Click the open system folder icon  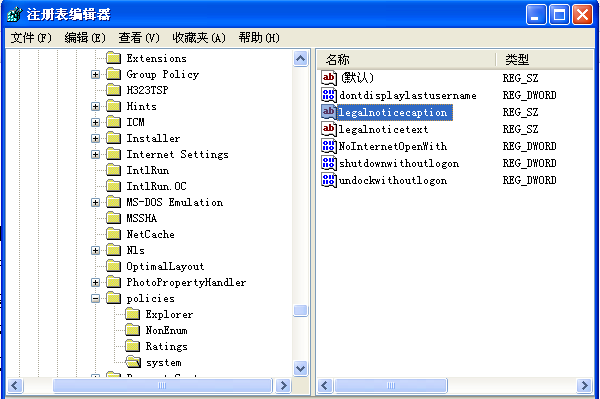point(133,362)
